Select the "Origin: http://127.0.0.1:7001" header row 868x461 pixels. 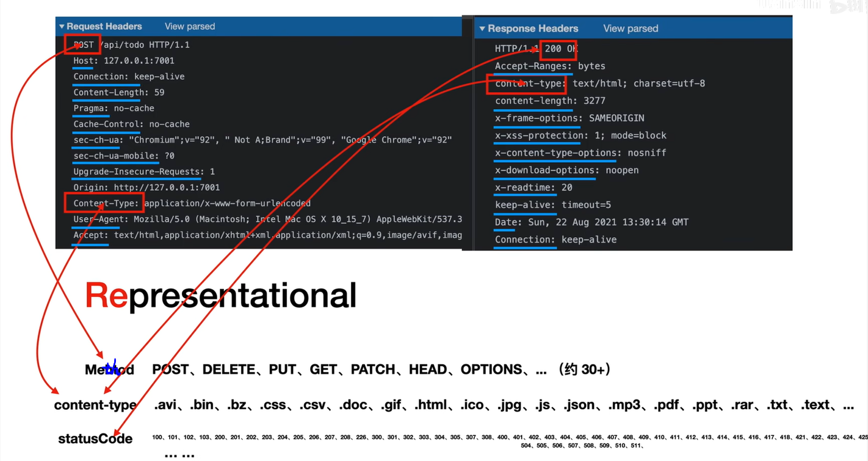[146, 188]
